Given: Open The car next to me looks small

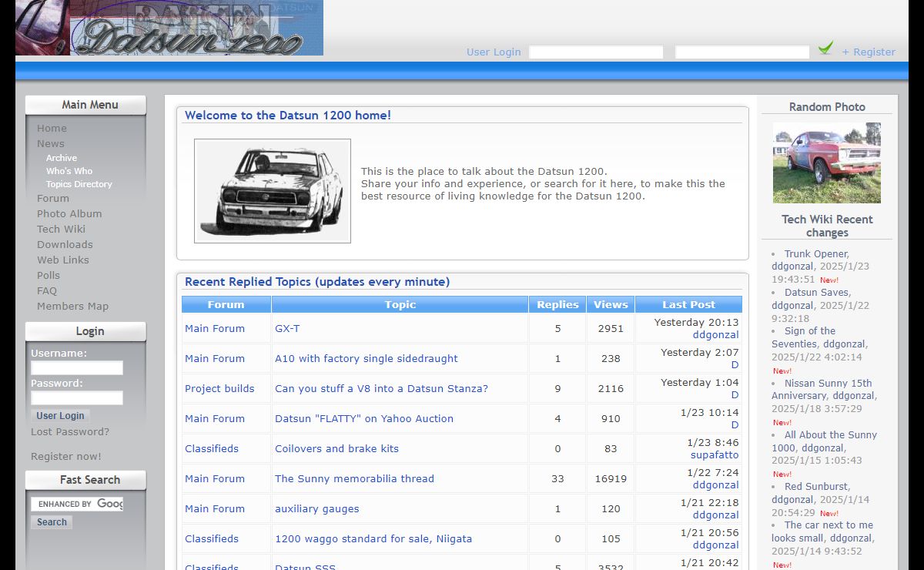Looking at the screenshot, I should (822, 531).
